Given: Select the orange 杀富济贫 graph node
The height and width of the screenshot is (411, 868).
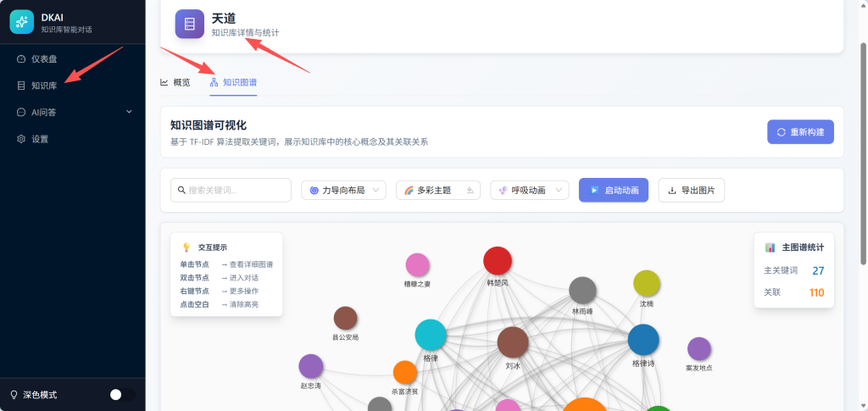Looking at the screenshot, I should 404,373.
